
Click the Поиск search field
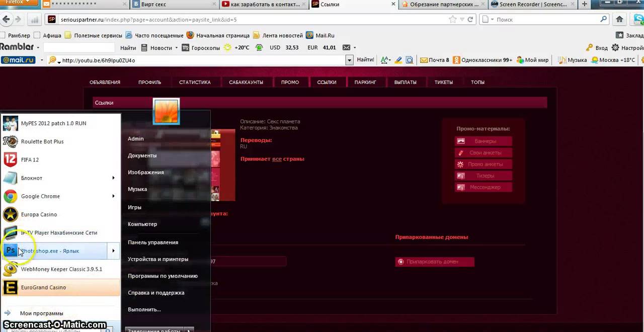tap(547, 20)
